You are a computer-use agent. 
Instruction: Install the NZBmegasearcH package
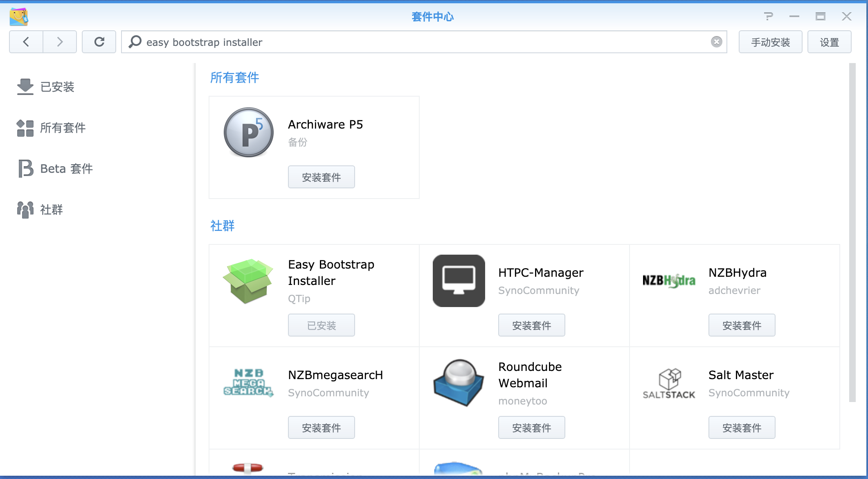click(x=322, y=428)
